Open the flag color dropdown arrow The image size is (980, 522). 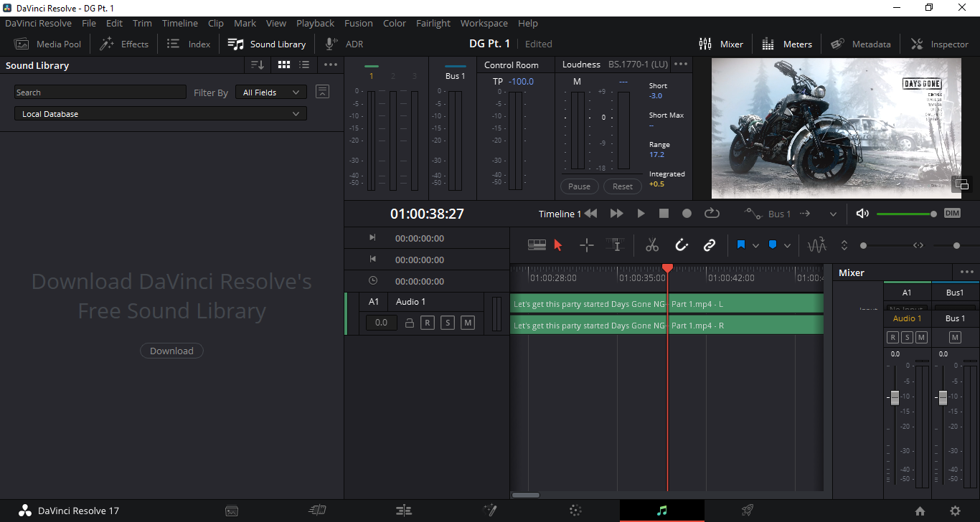tap(755, 246)
